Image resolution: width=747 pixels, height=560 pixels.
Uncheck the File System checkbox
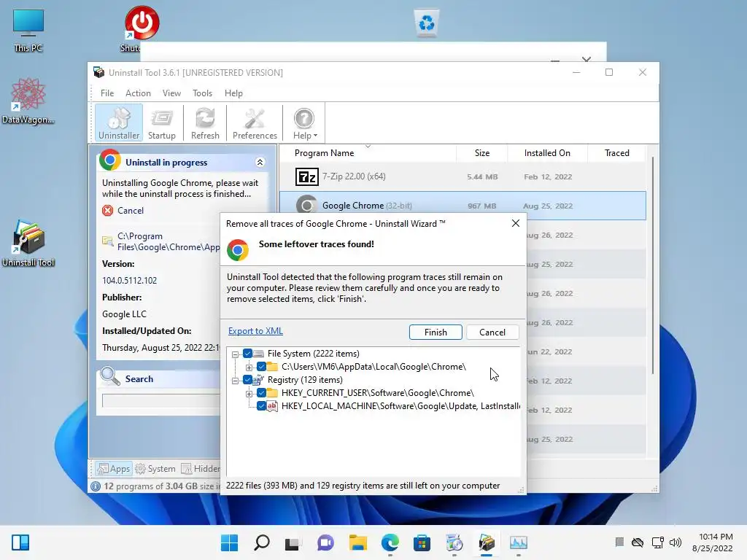pyautogui.click(x=247, y=354)
